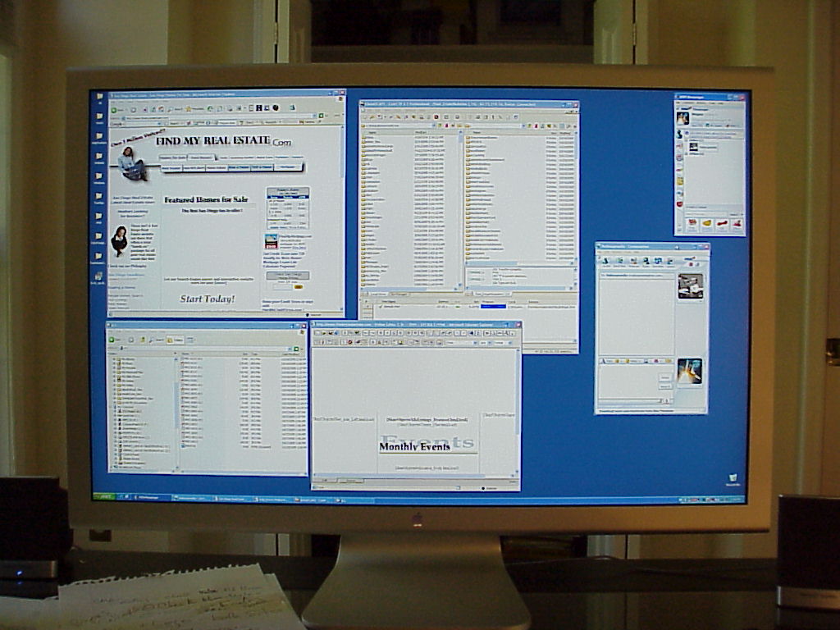Click the Search magnifier in Internet Explorer toolbar

(x=169, y=109)
